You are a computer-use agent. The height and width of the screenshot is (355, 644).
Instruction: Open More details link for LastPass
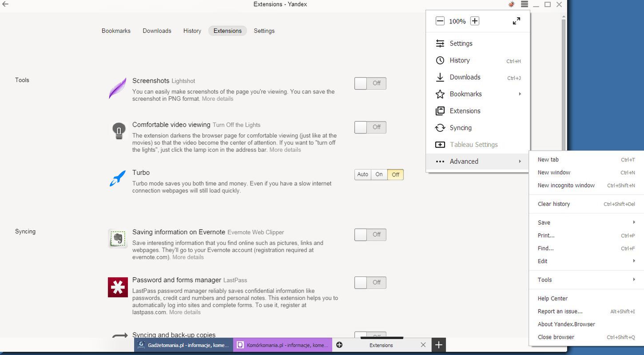click(185, 312)
